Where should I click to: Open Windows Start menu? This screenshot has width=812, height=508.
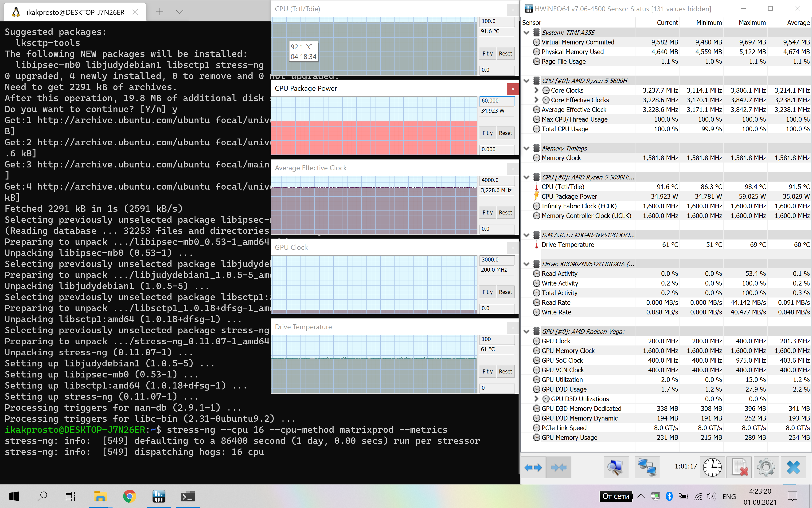pos(14,496)
